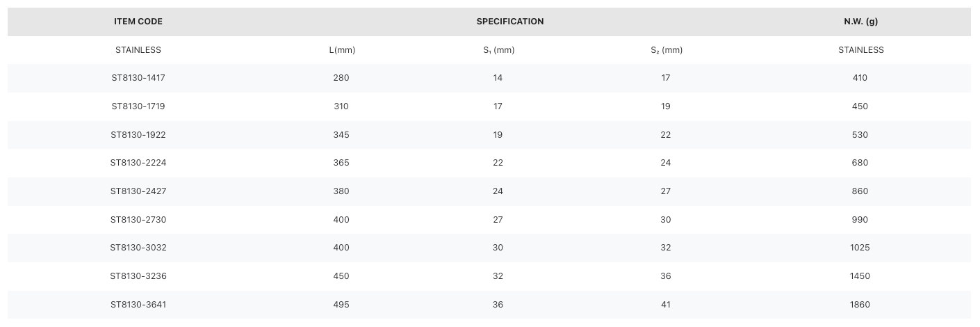Click the 280 length cell
Viewport: 980px width, 327px height.
click(x=341, y=78)
